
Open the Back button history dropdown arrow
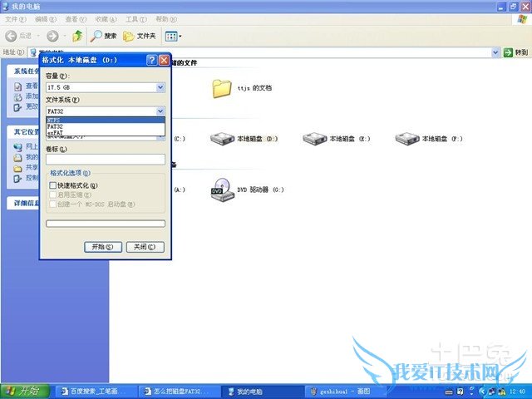click(38, 36)
